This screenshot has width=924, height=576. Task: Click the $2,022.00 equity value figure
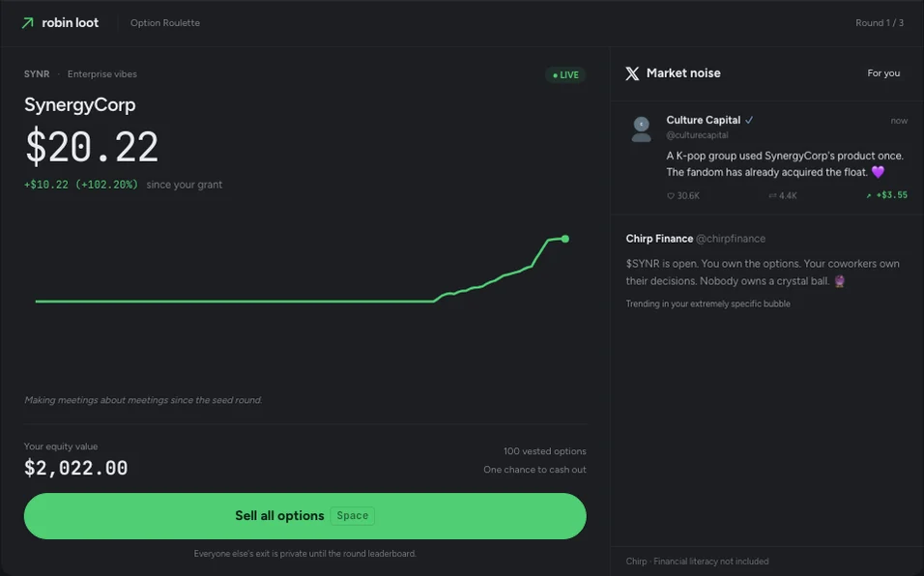76,468
